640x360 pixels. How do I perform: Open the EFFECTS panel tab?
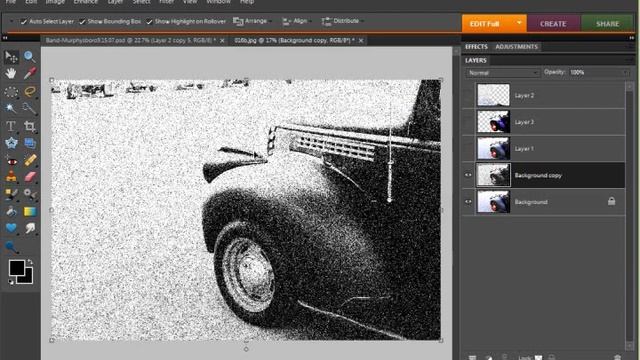(x=476, y=47)
